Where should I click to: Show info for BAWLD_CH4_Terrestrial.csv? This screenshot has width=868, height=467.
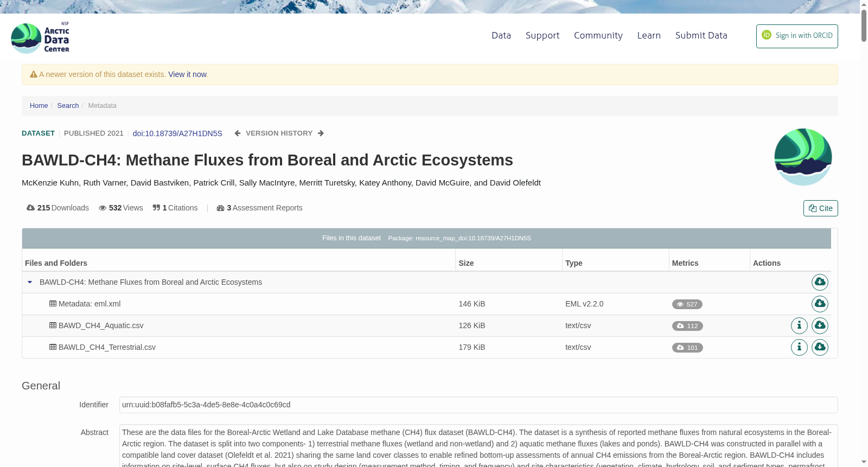coord(799,347)
